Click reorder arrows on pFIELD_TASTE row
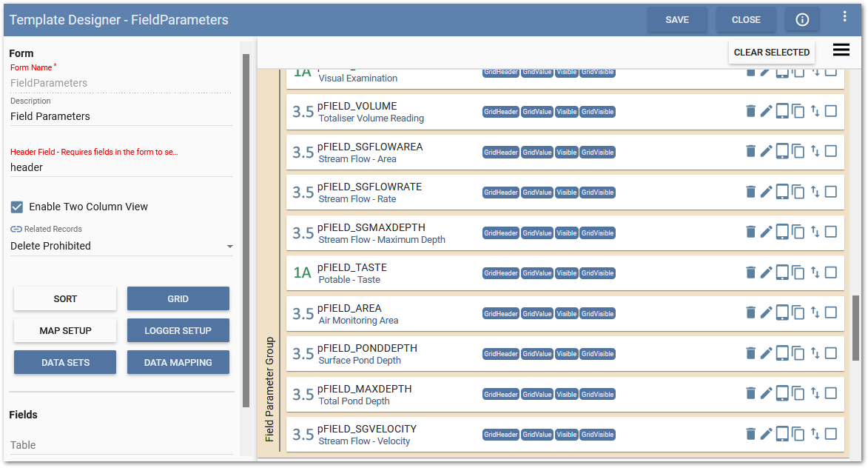Image resolution: width=868 pixels, height=468 pixels. click(x=815, y=273)
